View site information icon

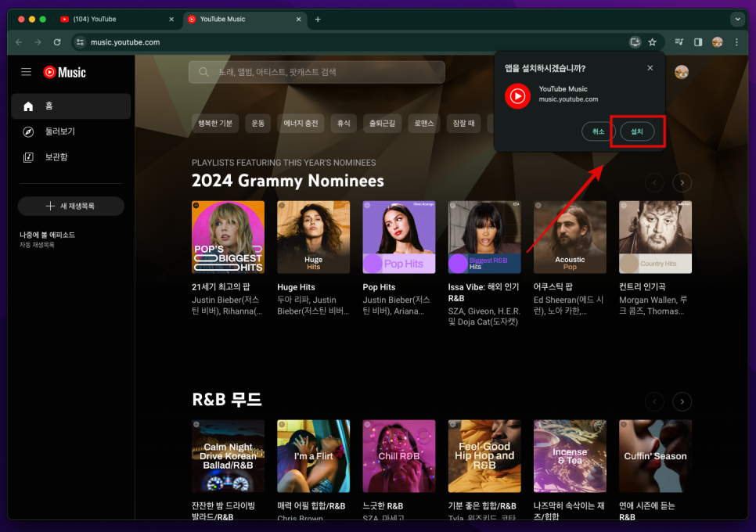pyautogui.click(x=80, y=42)
